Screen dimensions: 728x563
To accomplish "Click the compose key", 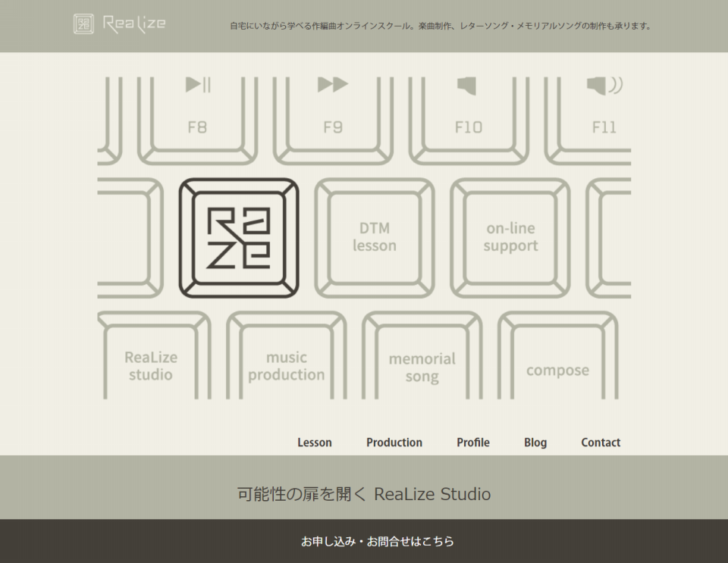I will (557, 355).
